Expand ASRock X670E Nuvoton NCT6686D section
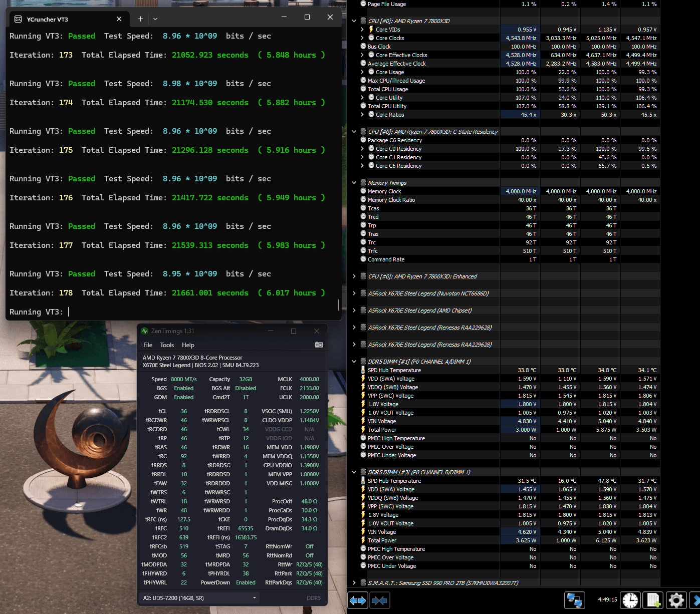 (x=354, y=293)
